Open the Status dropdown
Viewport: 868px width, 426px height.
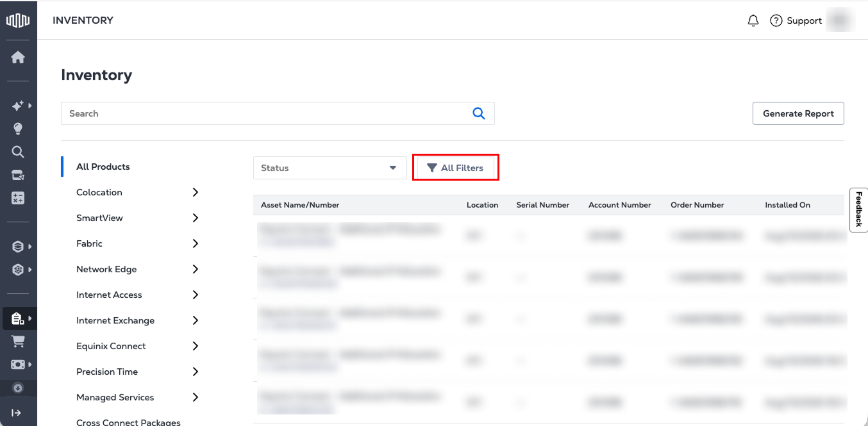point(330,168)
